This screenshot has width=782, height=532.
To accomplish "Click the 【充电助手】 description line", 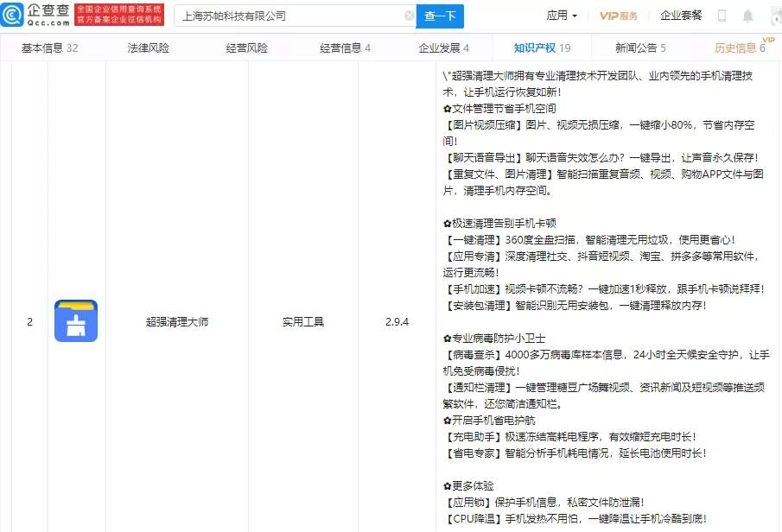I will [569, 436].
